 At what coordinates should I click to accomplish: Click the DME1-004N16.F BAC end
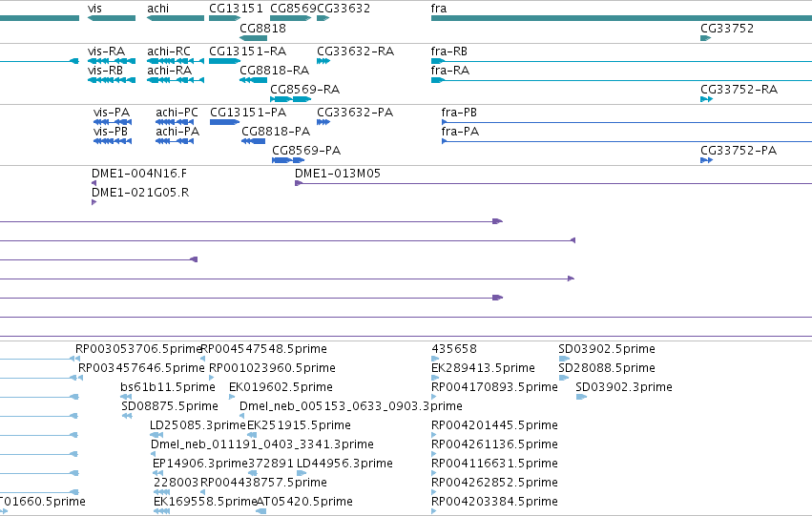pos(94,183)
